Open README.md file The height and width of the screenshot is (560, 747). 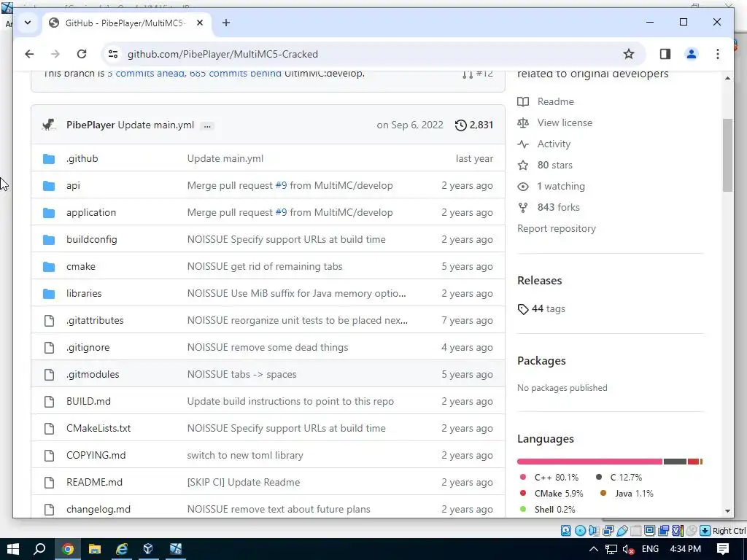pos(94,483)
